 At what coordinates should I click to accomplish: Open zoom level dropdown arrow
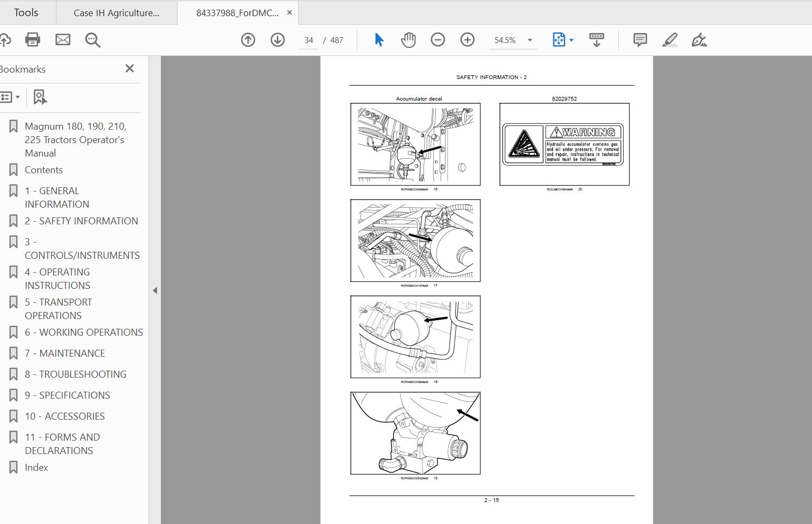coord(530,40)
